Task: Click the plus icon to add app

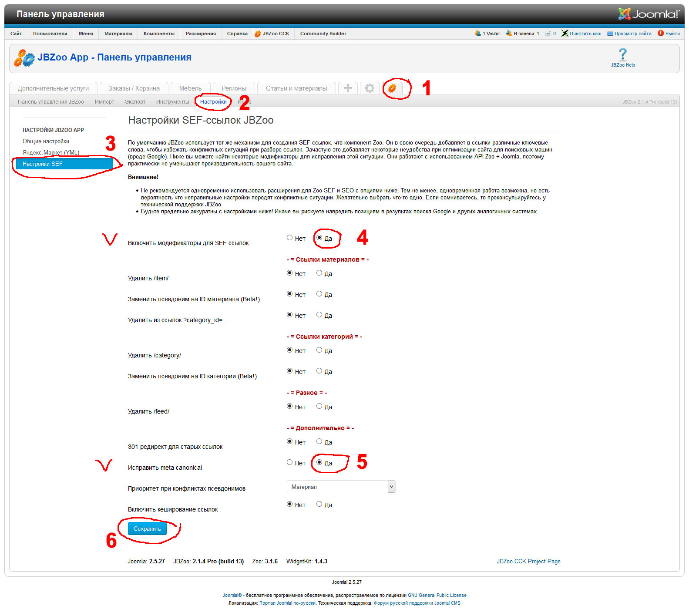Action: (x=348, y=88)
